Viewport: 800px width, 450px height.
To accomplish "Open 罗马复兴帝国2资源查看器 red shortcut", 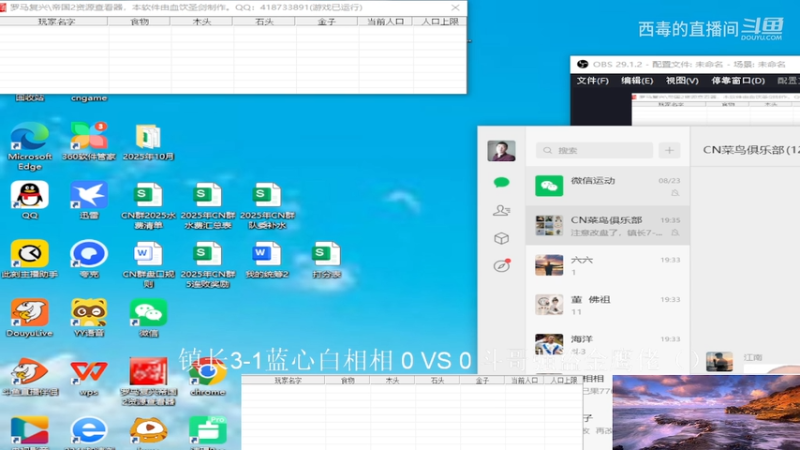I will 148,382.
